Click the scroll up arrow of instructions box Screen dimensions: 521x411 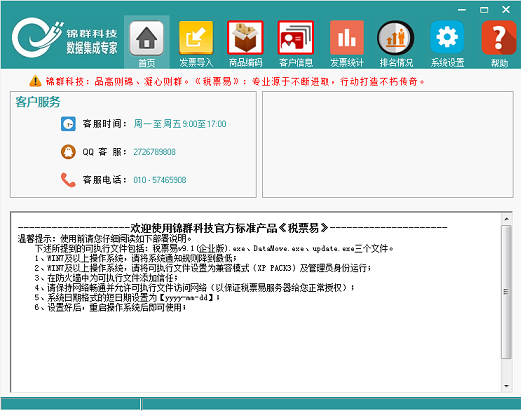pyautogui.click(x=506, y=219)
